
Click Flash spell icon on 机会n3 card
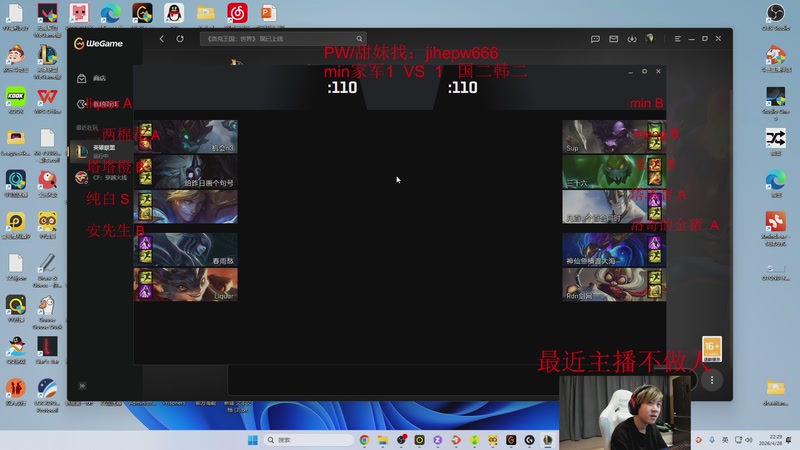coord(146,130)
